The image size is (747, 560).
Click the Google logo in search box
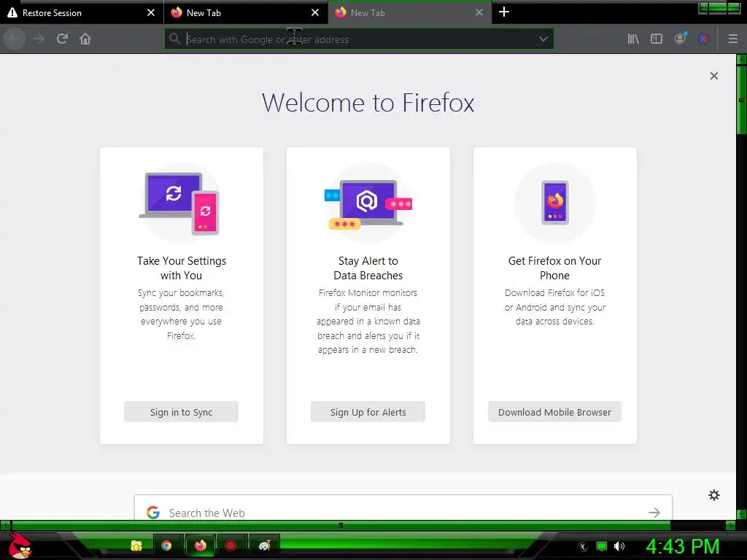[x=153, y=513]
